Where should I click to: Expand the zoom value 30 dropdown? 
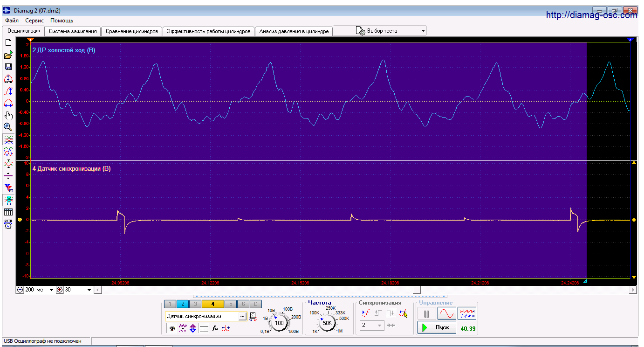point(89,290)
